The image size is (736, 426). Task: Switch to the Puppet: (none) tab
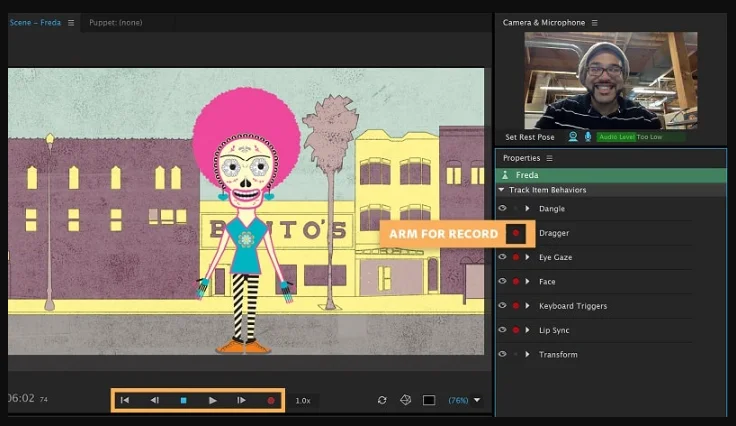click(115, 23)
